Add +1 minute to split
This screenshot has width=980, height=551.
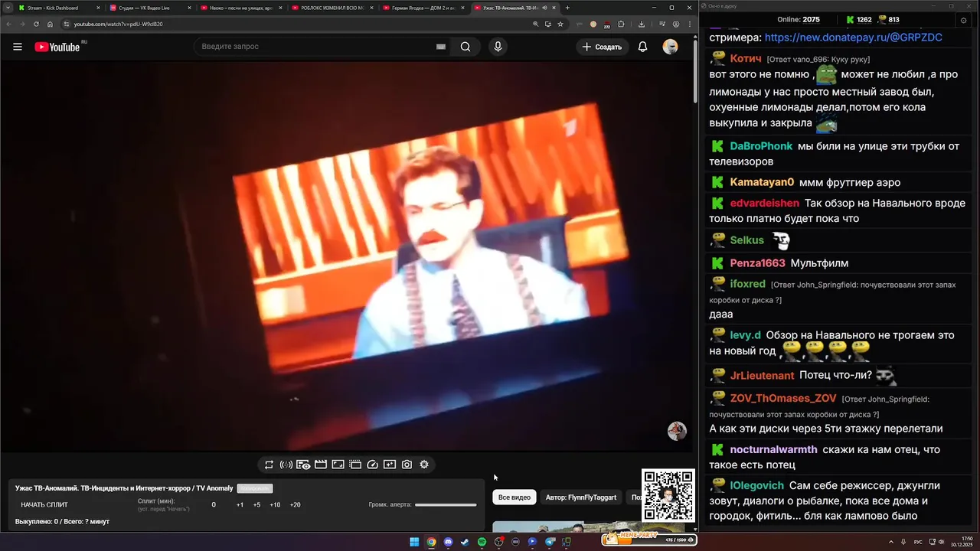click(240, 505)
